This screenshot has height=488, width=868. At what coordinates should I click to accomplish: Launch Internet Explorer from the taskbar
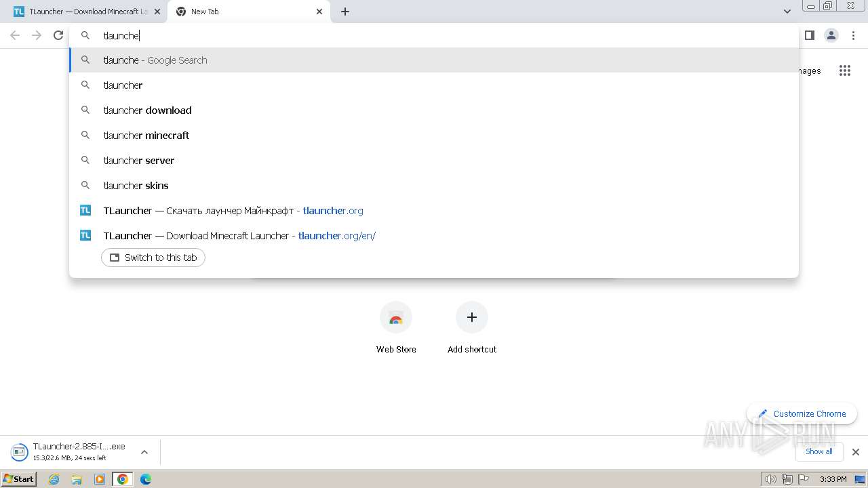[54, 479]
